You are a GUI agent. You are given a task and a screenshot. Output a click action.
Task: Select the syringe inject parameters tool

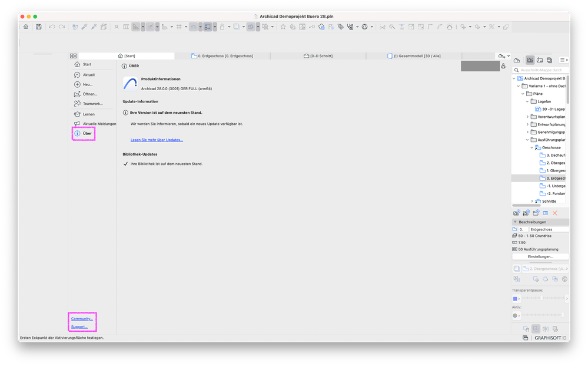(94, 27)
